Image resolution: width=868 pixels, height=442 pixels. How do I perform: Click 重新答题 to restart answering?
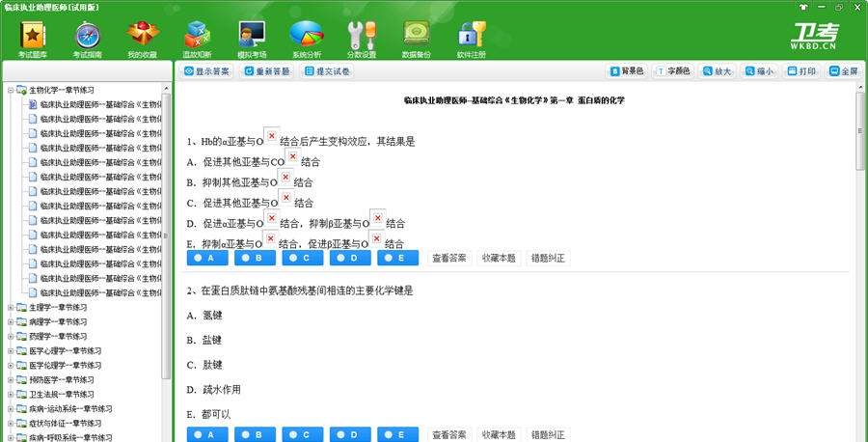[267, 71]
